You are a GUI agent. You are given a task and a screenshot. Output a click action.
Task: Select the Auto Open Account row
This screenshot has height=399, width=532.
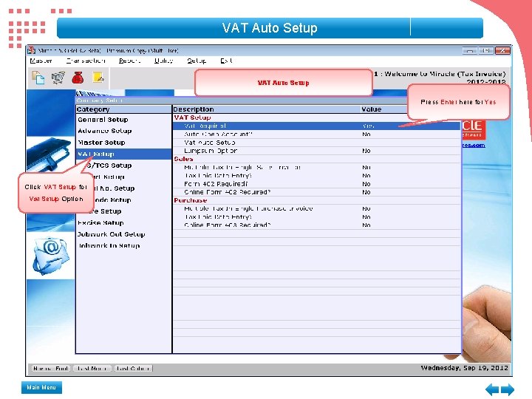click(316, 134)
